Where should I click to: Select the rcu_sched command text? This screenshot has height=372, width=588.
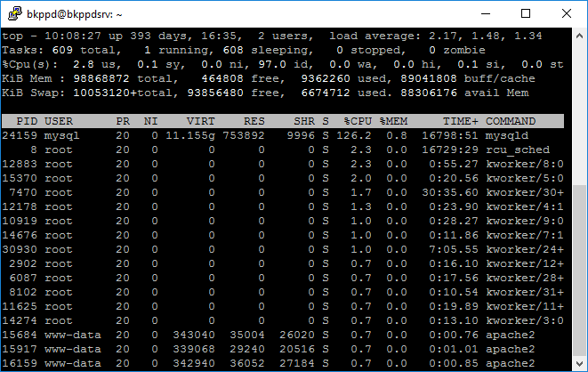click(518, 150)
